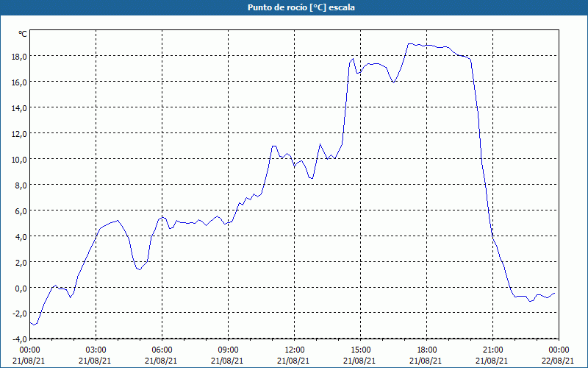Pick the 15:00 time label

pyautogui.click(x=360, y=350)
